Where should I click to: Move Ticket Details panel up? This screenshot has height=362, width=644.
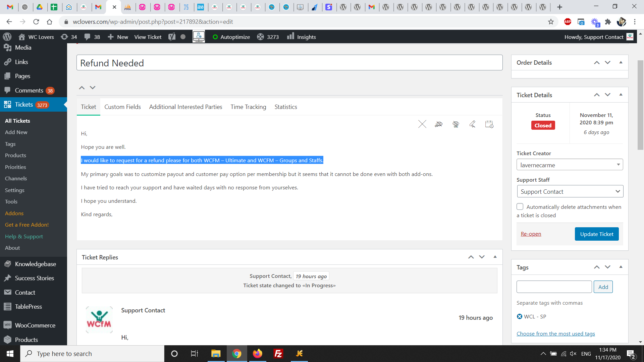tap(597, 95)
